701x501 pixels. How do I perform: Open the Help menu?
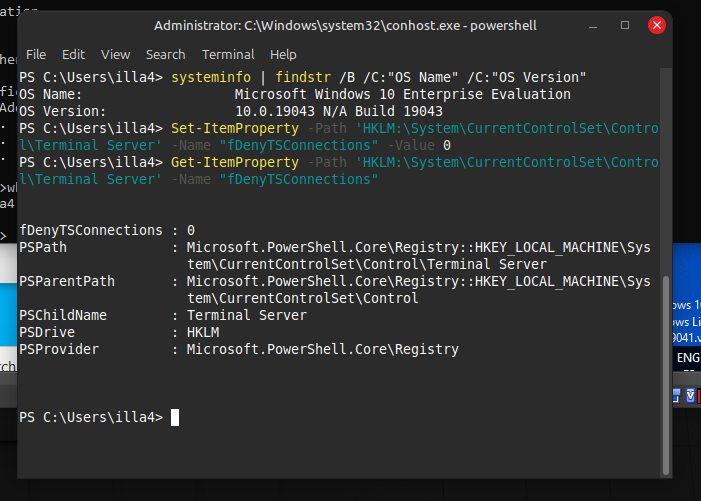tap(283, 54)
